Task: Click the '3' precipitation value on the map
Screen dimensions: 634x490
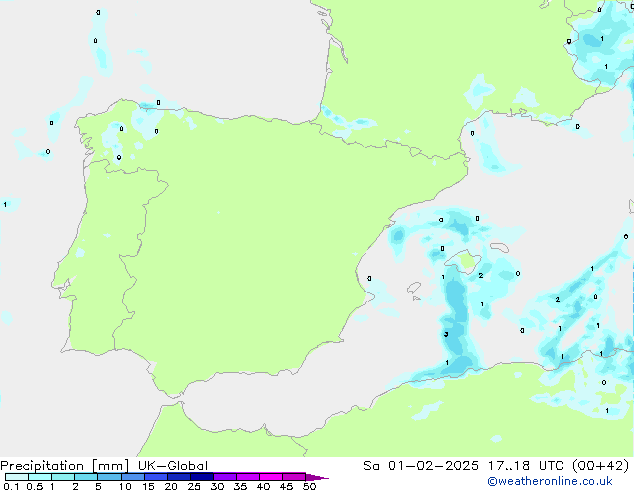Action: coord(446,334)
